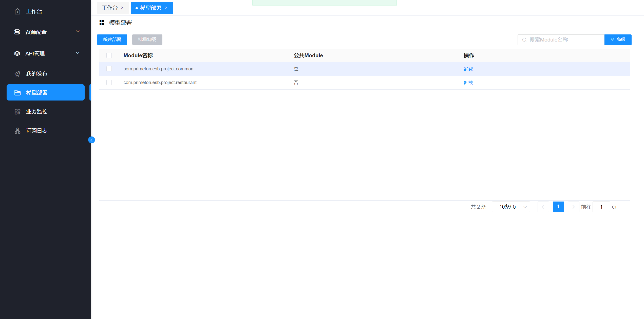Viewport: 644px width, 319px height.
Task: Expand the API管理 menu chevron
Action: point(78,53)
